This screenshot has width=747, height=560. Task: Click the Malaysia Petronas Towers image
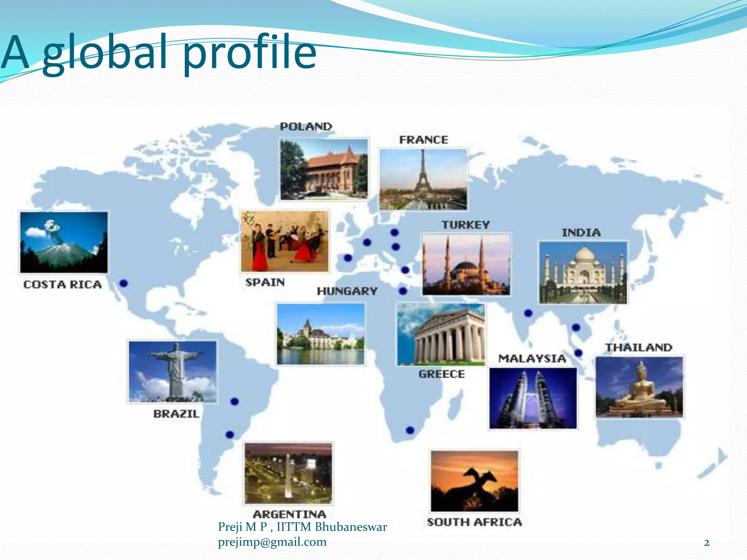point(533,398)
